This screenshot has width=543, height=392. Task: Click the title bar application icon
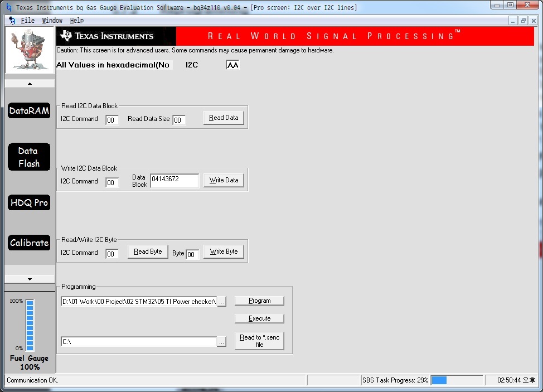9,7
